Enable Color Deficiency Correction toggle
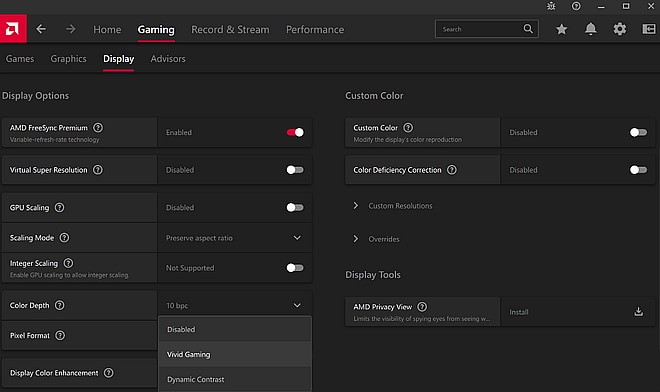 point(638,170)
